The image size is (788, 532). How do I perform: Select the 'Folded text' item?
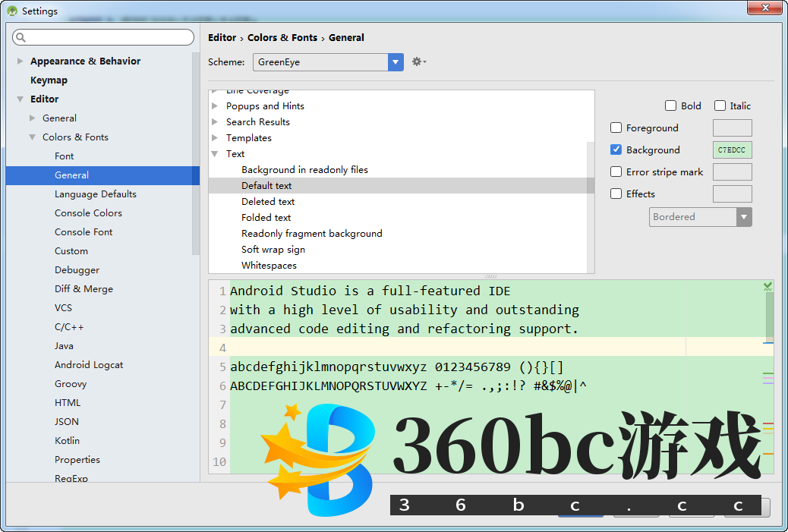coord(266,218)
